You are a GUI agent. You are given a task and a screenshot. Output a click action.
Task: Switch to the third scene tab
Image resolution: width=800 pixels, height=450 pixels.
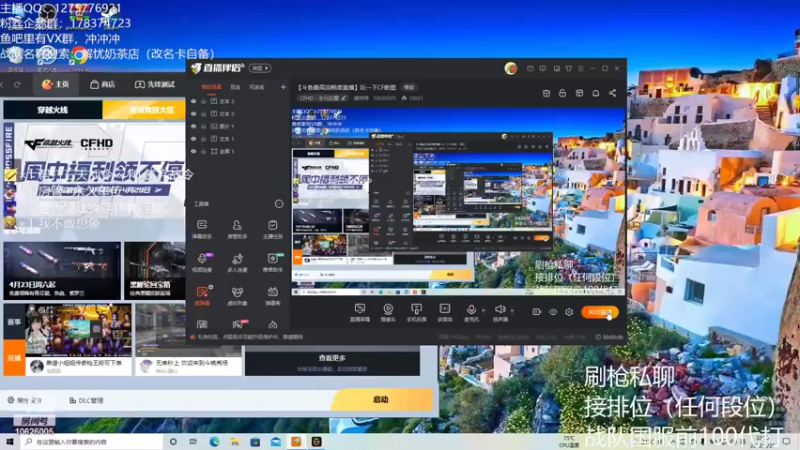tap(257, 87)
